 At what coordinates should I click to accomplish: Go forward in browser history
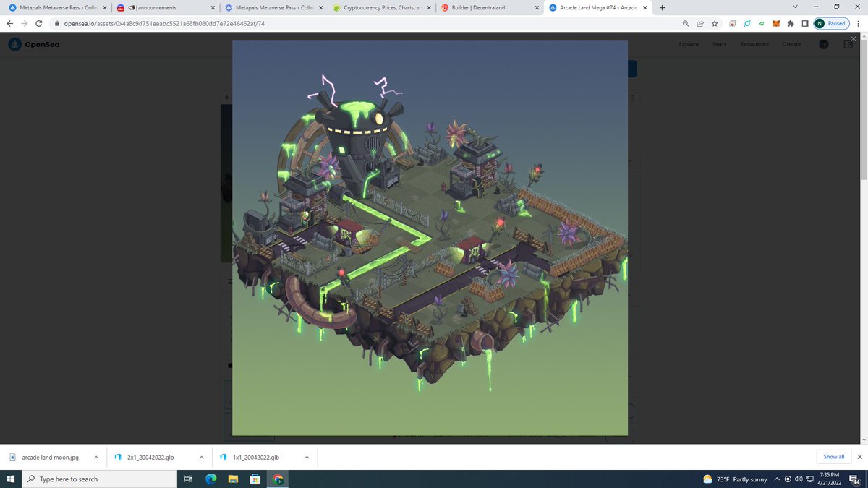coord(26,23)
